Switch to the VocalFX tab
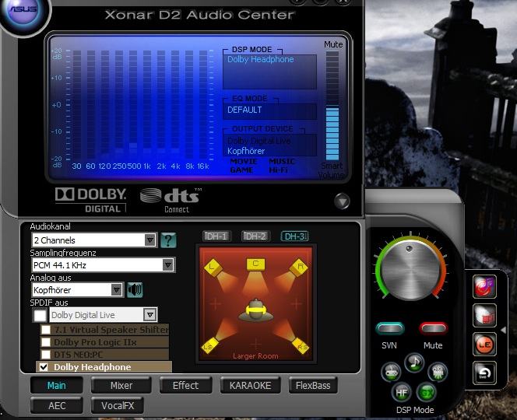This screenshot has height=420, width=517. point(118,405)
